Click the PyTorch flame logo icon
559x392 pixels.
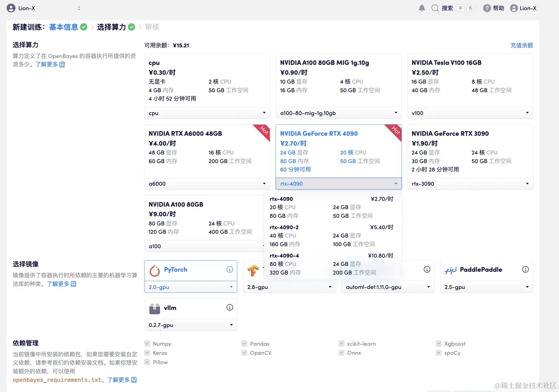pyautogui.click(x=155, y=271)
